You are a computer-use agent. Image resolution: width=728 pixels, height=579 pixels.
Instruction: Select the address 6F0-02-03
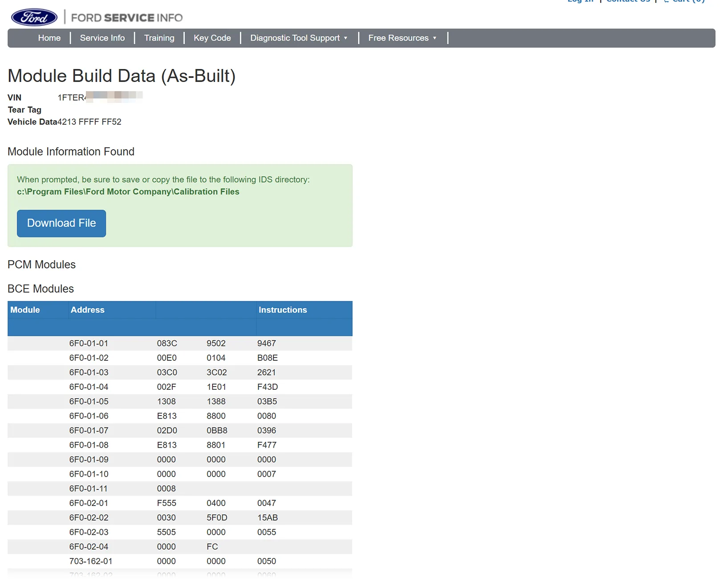click(x=89, y=532)
